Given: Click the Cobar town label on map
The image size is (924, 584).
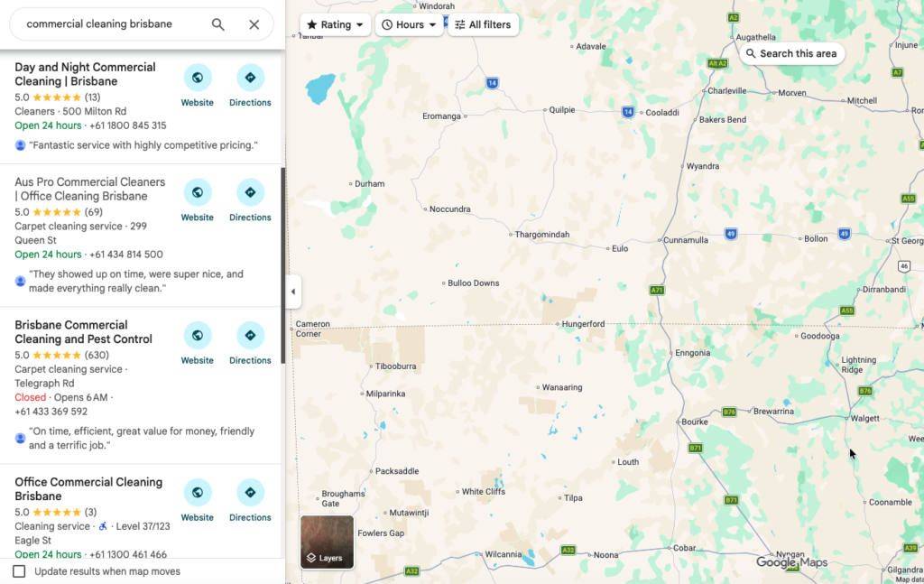Looking at the screenshot, I should 684,548.
